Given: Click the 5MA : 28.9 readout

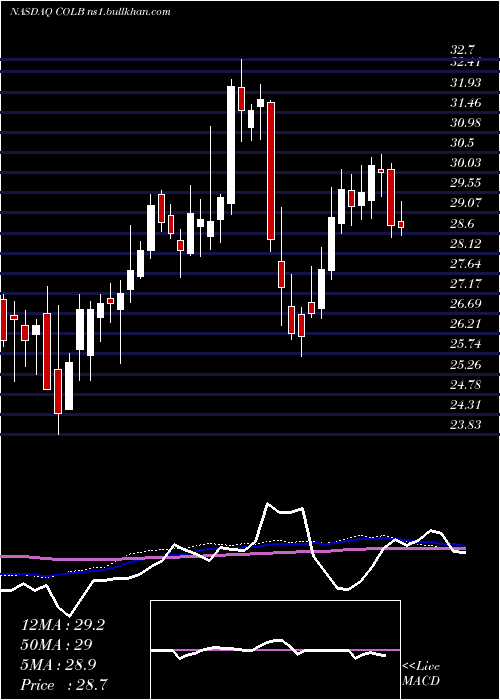Looking at the screenshot, I should click(60, 665).
